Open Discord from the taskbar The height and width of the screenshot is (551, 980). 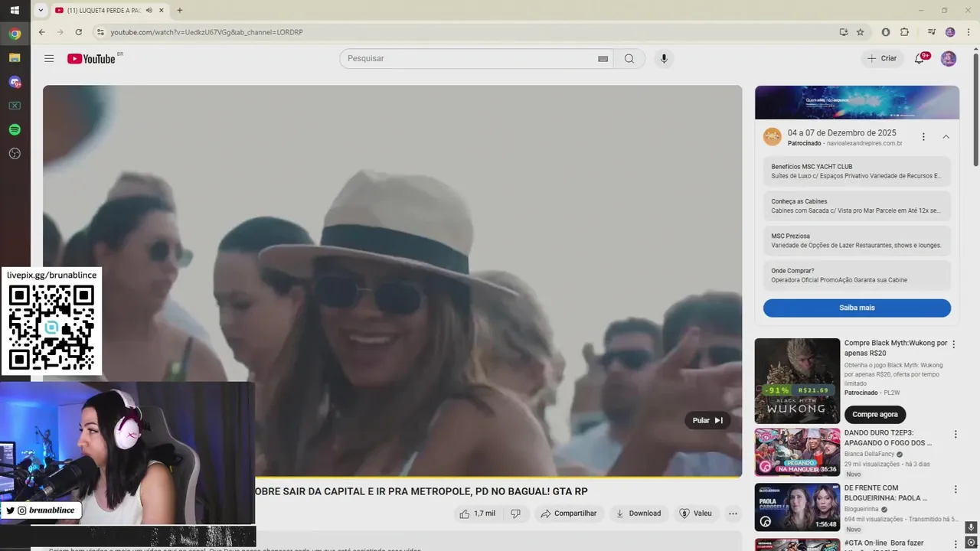point(15,82)
